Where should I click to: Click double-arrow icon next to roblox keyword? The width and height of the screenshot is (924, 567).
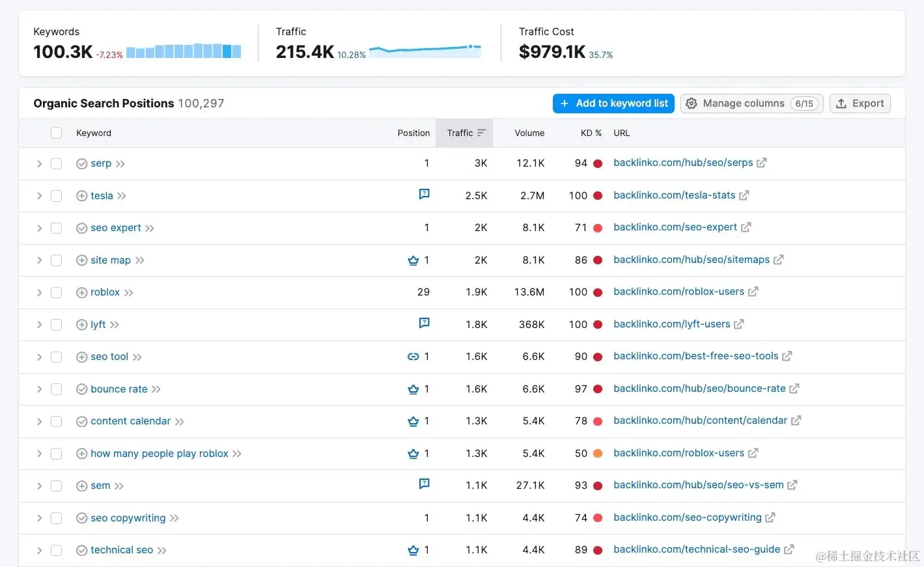[129, 293]
